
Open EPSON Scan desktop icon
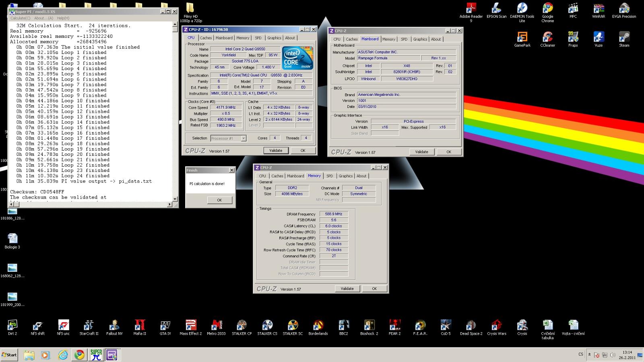coord(496,10)
